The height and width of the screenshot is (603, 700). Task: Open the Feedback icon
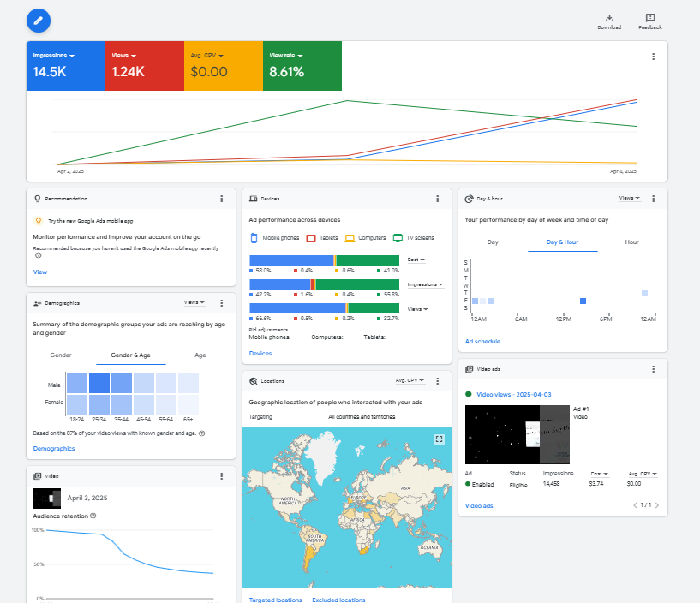650,18
